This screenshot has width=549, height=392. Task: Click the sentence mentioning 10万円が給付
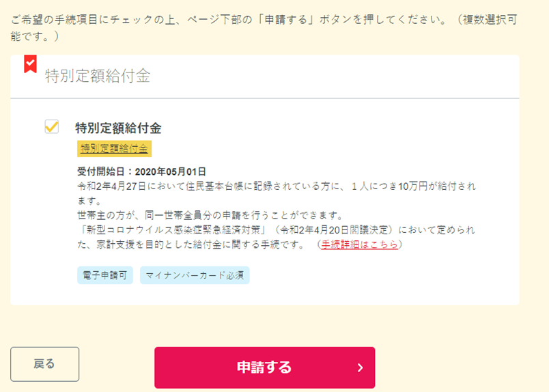pyautogui.click(x=277, y=193)
